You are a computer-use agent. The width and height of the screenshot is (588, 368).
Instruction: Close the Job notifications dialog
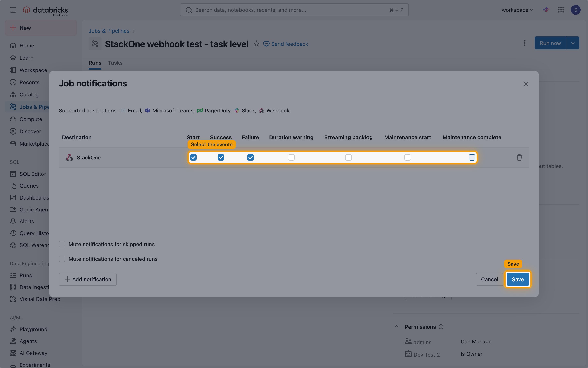tap(526, 84)
